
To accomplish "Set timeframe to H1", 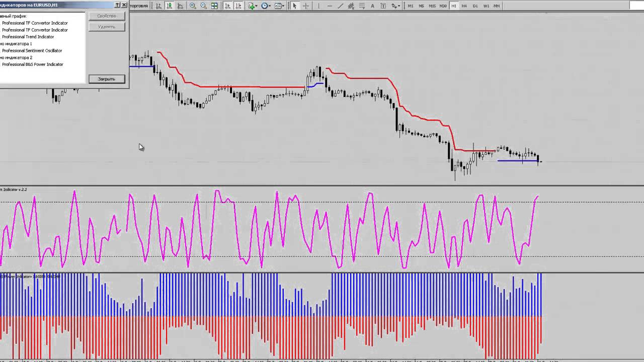I will tap(454, 6).
